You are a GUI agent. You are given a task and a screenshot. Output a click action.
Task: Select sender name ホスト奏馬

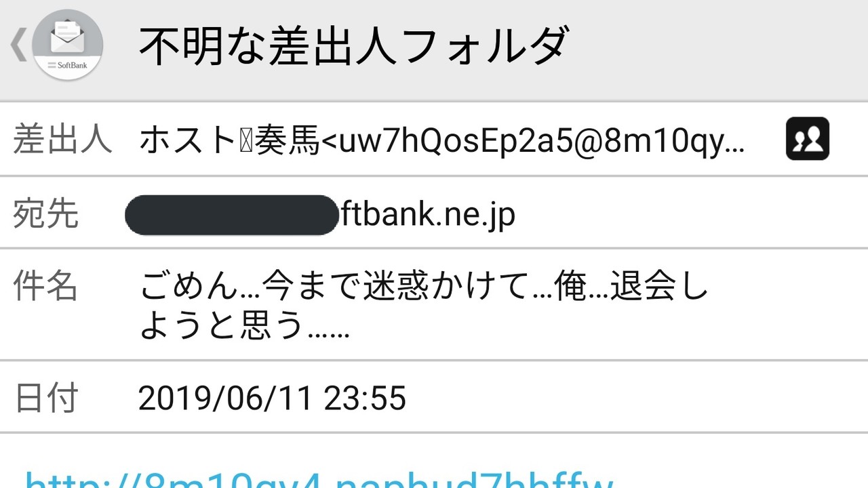coord(229,140)
